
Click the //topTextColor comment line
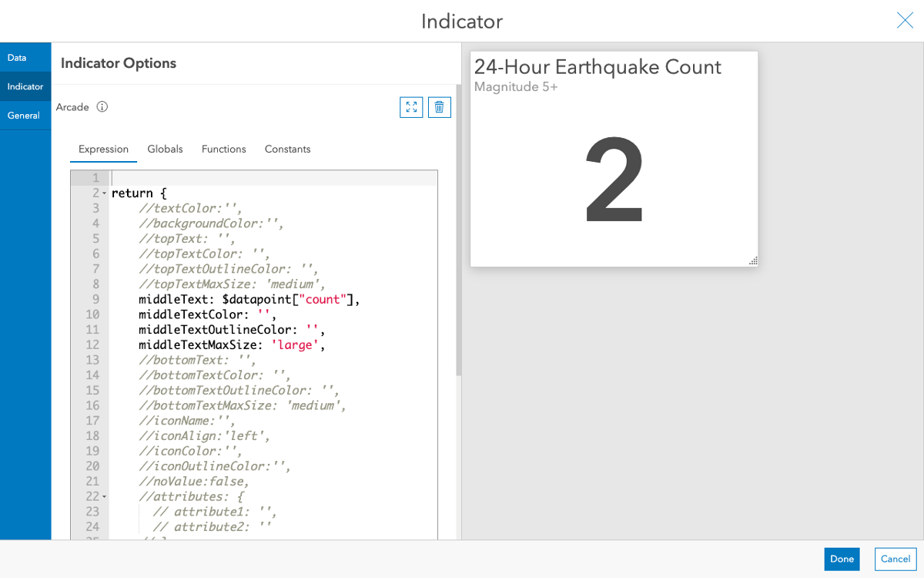[x=204, y=254]
